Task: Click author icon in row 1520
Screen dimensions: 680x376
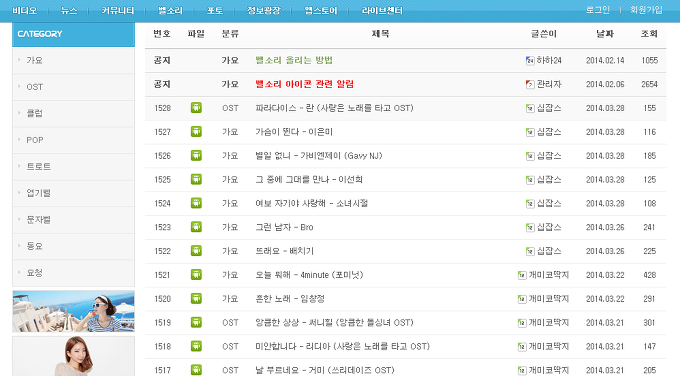Action: (x=522, y=299)
